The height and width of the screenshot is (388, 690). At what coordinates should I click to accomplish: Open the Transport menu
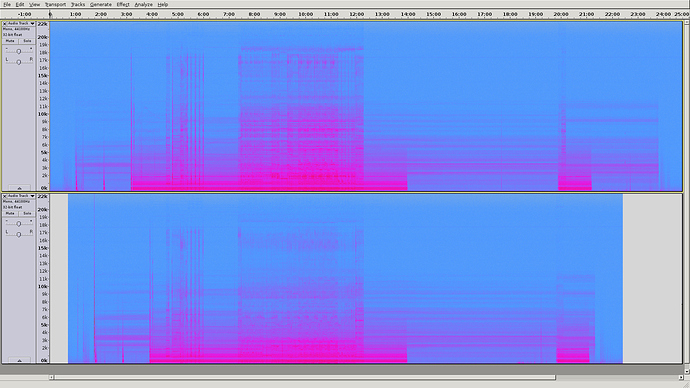(x=55, y=4)
